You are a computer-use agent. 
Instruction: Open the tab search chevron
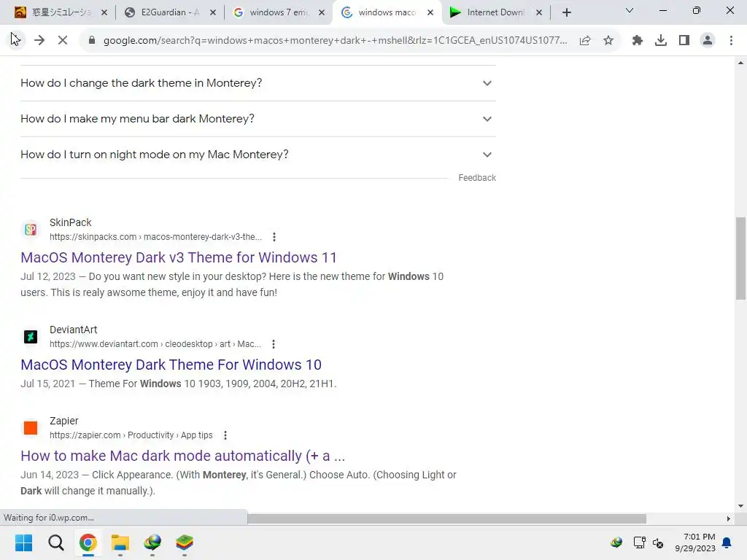pyautogui.click(x=630, y=10)
